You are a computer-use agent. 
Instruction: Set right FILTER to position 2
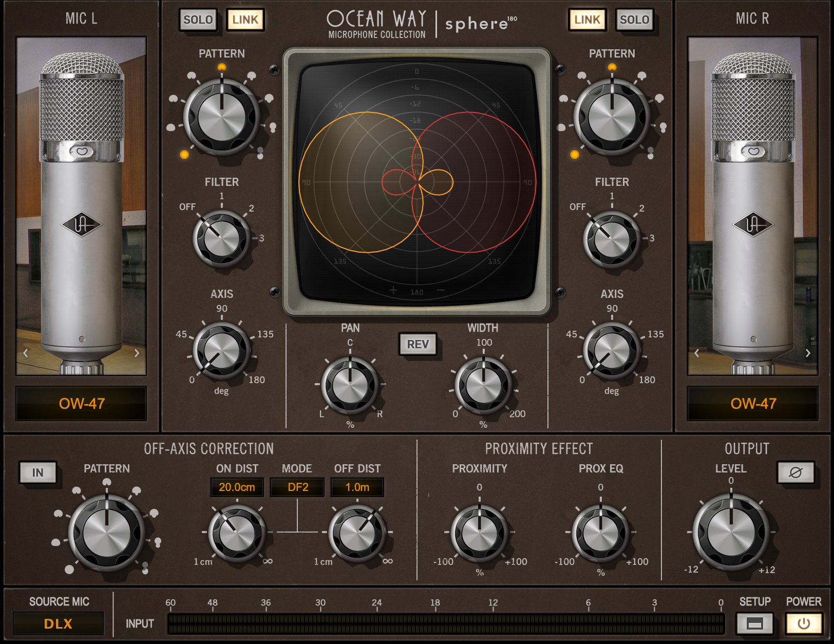click(641, 208)
